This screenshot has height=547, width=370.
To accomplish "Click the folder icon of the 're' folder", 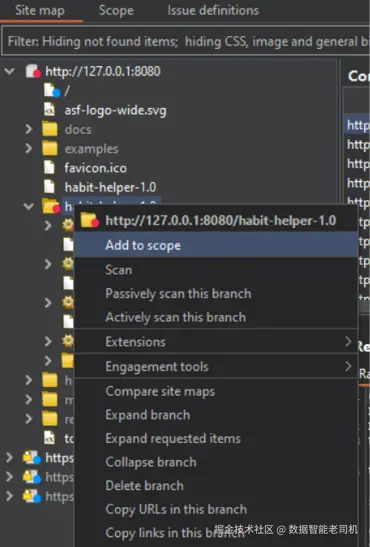I will pos(50,418).
